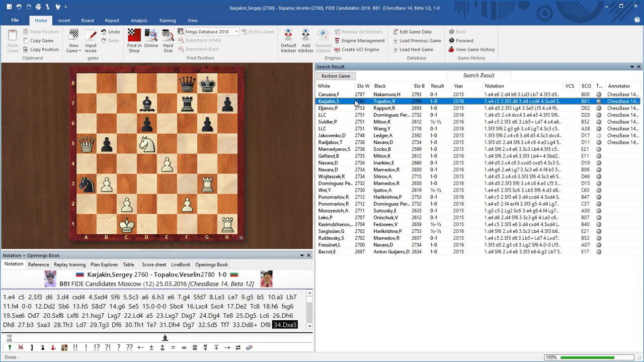Open the Plan Explorer tab
Screen dimensions: 644x362
(x=104, y=264)
